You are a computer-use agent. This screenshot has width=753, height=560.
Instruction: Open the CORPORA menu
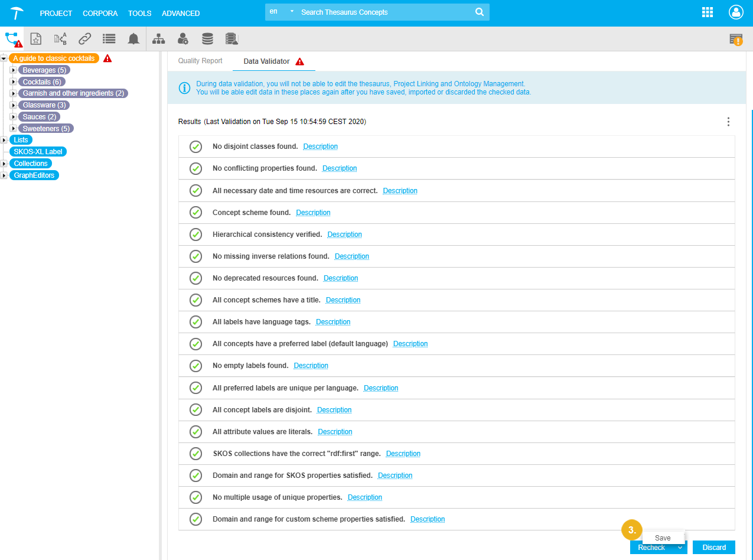[x=100, y=13]
